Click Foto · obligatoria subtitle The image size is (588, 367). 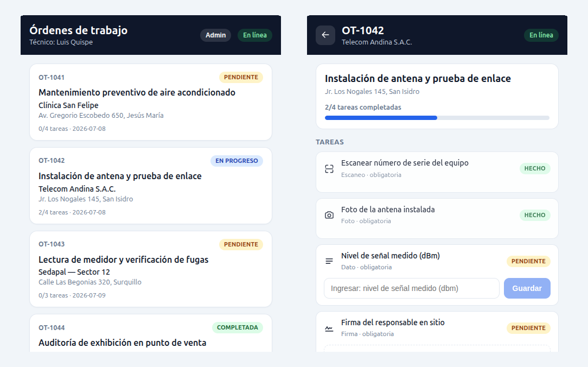366,221
